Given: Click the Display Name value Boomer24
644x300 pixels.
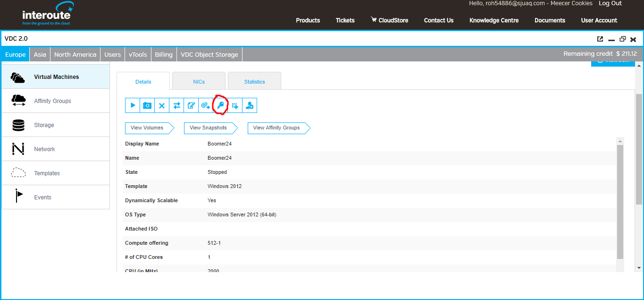Looking at the screenshot, I should click(x=219, y=144).
